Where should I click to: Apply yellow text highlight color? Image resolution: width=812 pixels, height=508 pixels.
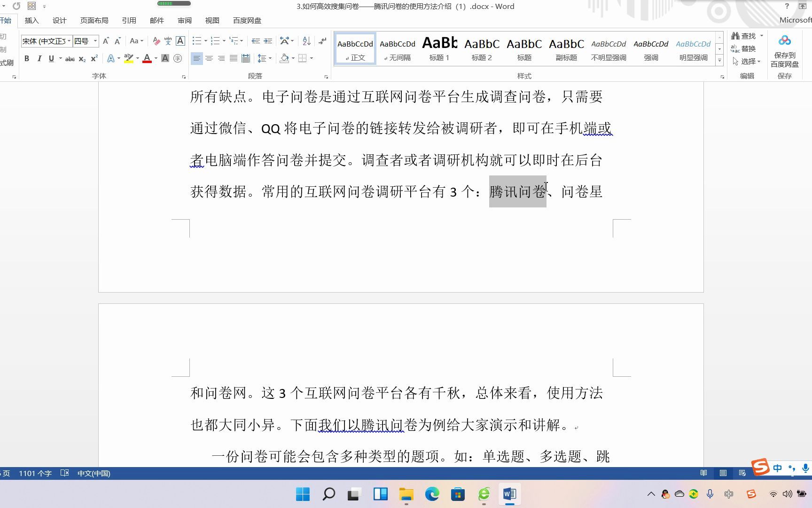[x=128, y=58]
